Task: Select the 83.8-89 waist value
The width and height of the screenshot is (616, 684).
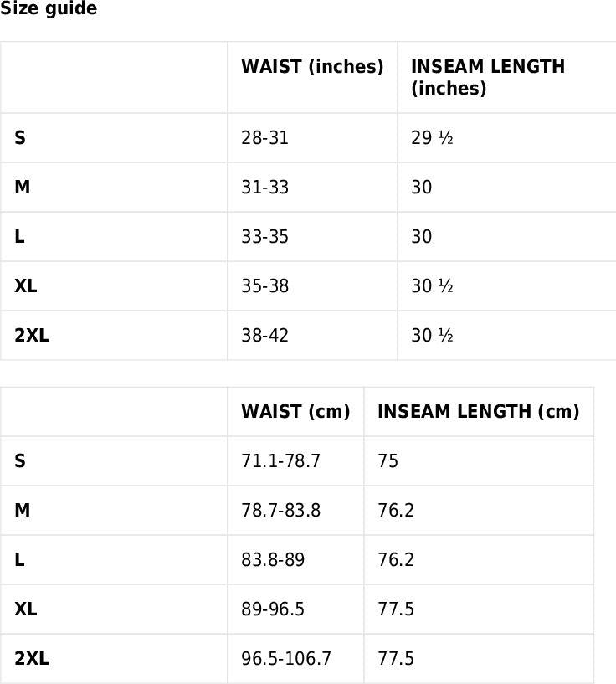Action: tap(273, 560)
